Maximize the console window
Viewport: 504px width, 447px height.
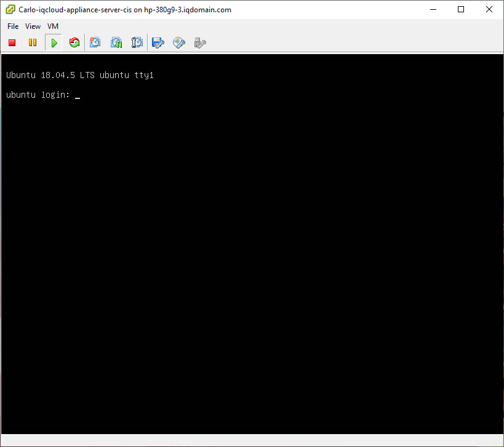461,9
